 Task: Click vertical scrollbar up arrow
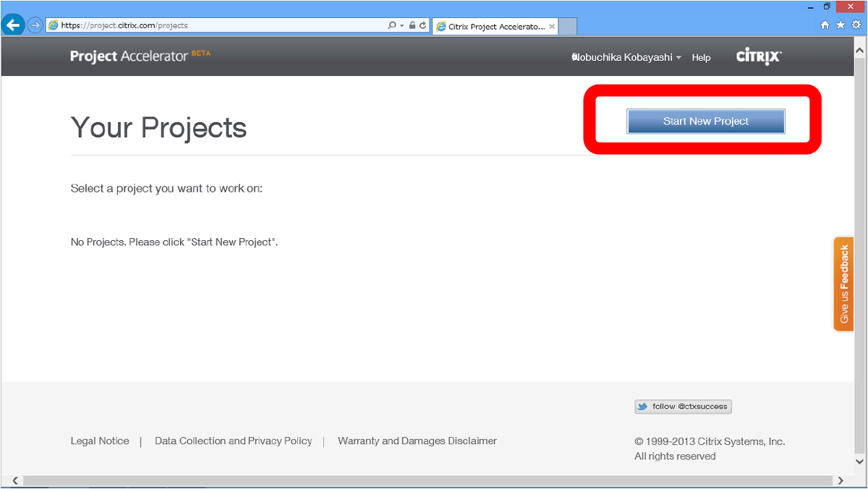tap(859, 51)
